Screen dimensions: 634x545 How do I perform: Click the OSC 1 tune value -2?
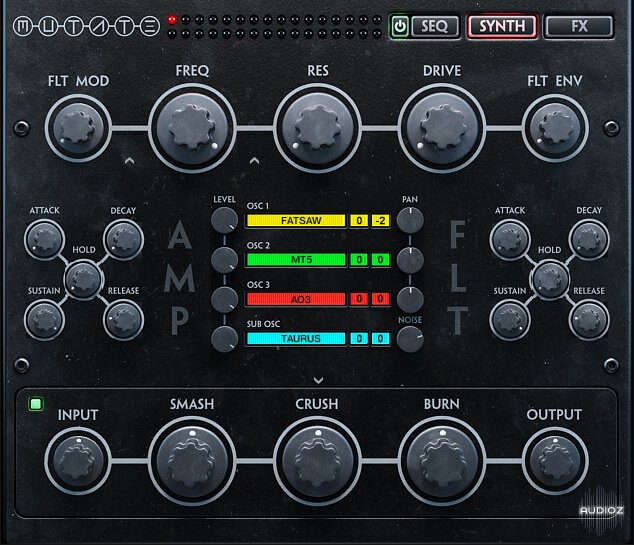(x=380, y=220)
